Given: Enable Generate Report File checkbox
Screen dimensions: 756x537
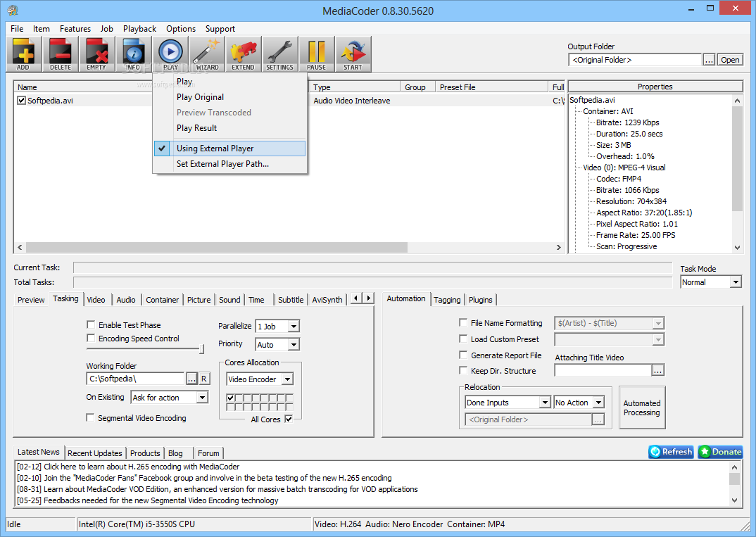Looking at the screenshot, I should pos(463,355).
